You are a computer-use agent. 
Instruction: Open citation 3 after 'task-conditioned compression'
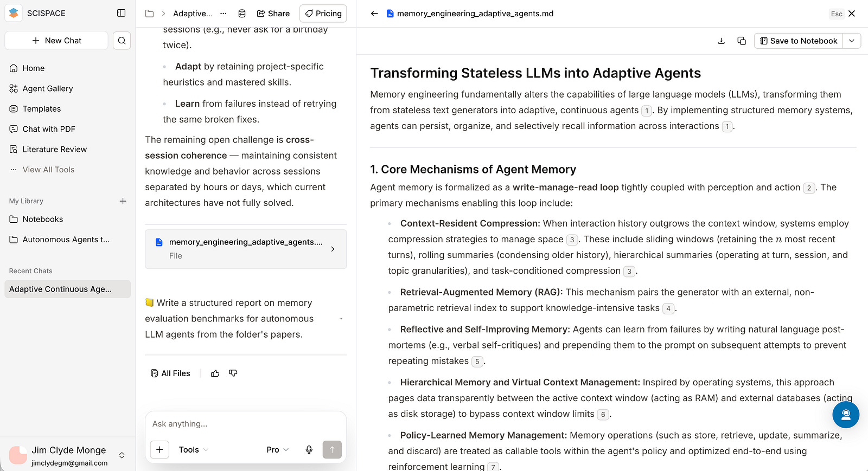629,271
